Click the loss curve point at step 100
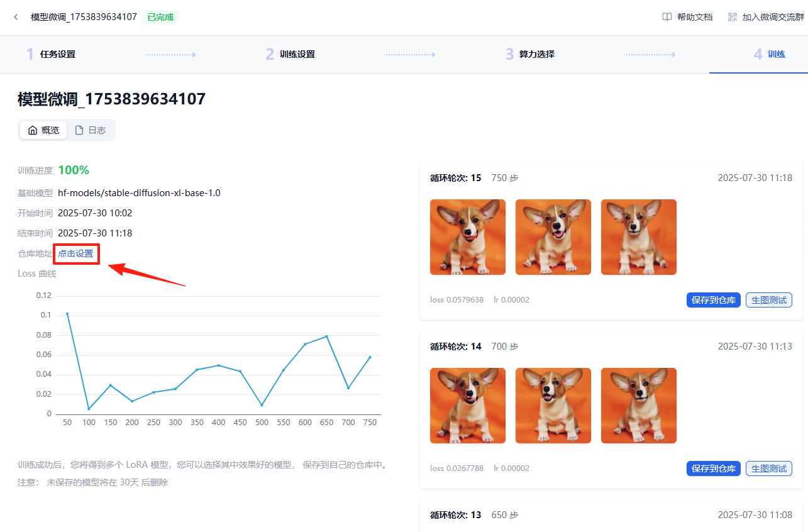This screenshot has height=532, width=808. [89, 409]
